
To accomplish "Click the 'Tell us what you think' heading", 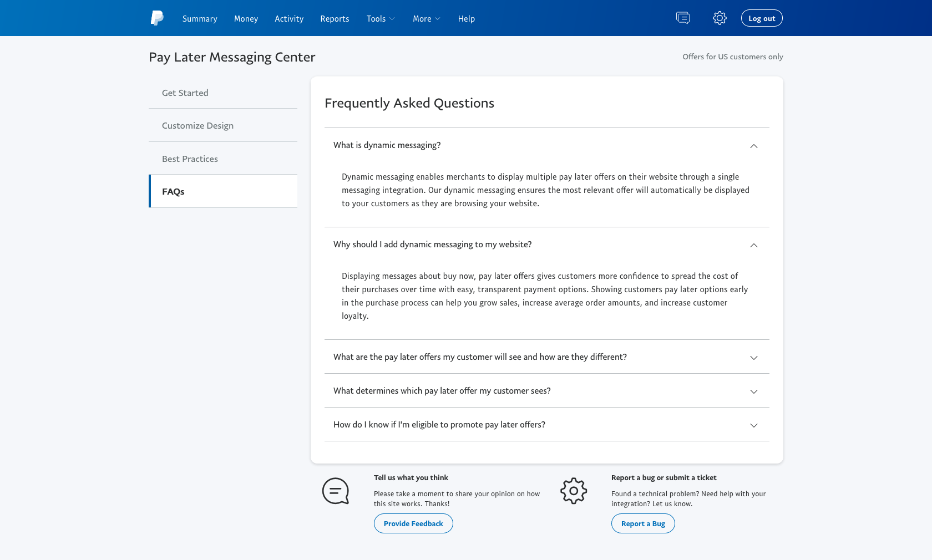I will [411, 477].
